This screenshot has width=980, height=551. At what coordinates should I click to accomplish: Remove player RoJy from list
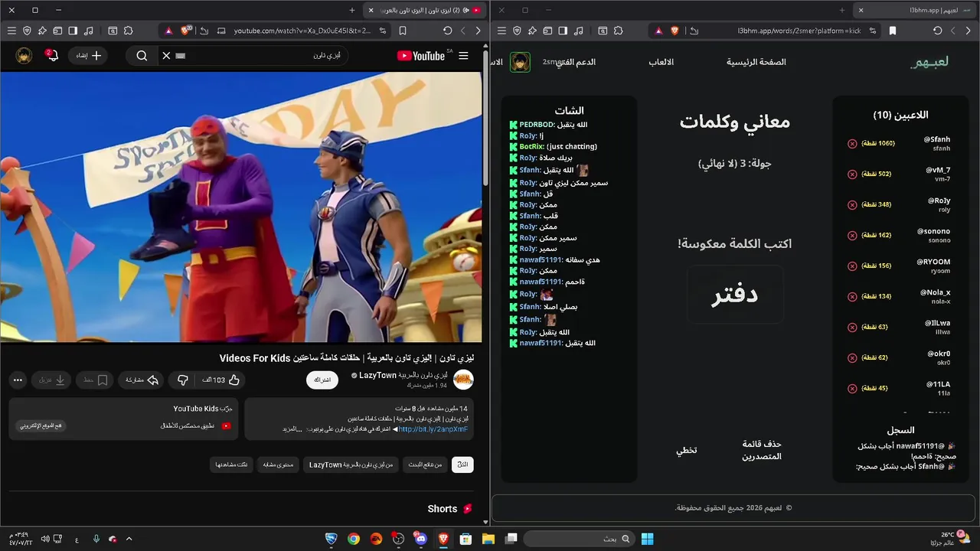click(x=852, y=205)
